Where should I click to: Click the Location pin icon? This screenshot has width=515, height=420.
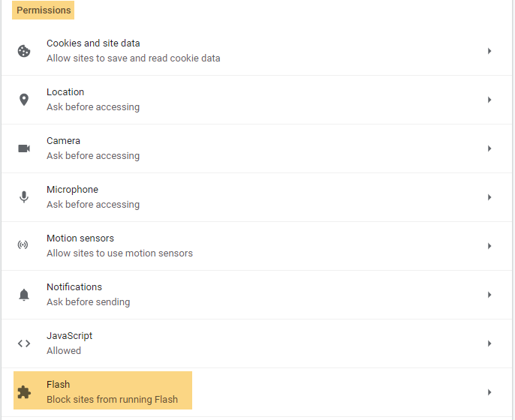24,100
